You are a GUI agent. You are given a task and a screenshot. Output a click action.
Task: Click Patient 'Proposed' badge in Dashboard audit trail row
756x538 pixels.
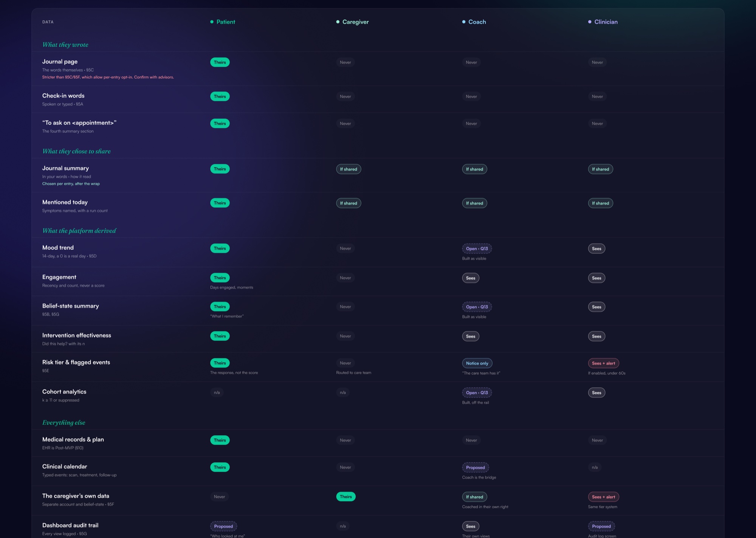click(x=223, y=526)
